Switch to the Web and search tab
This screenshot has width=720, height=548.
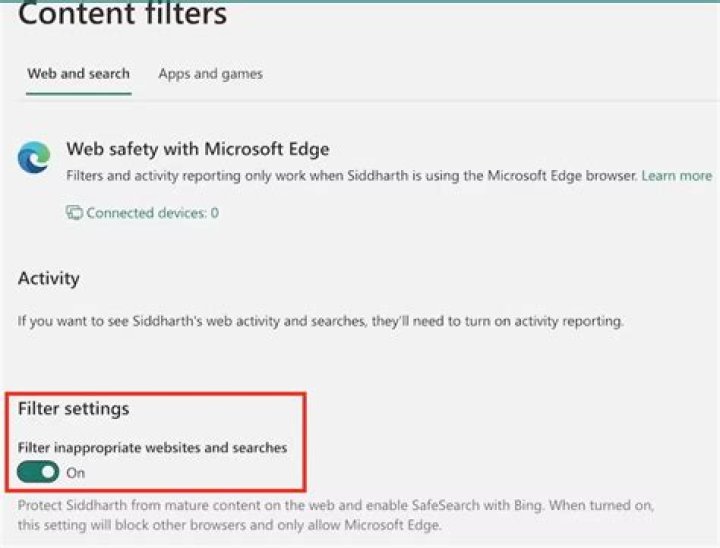tap(78, 74)
